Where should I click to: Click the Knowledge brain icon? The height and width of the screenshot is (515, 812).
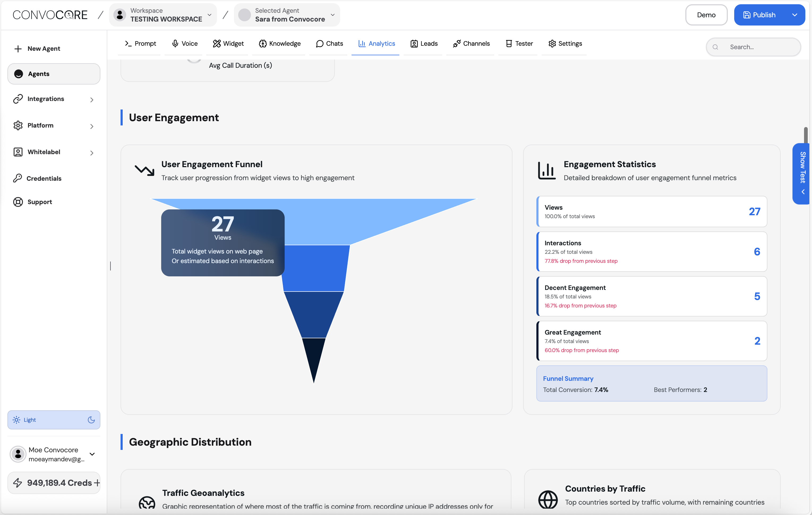[x=263, y=44]
